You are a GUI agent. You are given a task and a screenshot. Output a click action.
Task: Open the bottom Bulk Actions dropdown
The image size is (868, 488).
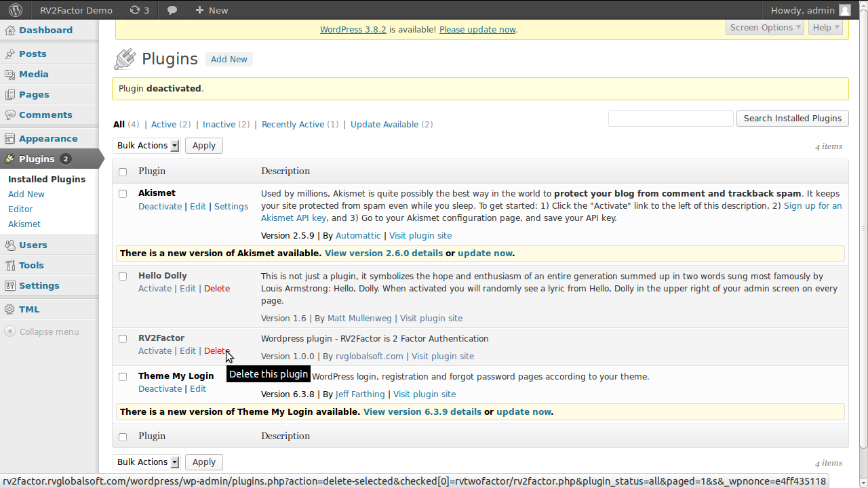(x=147, y=462)
